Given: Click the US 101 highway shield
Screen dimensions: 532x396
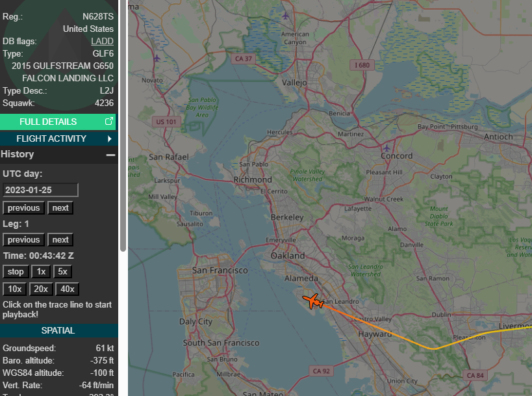Looking at the screenshot, I should coord(166,122).
